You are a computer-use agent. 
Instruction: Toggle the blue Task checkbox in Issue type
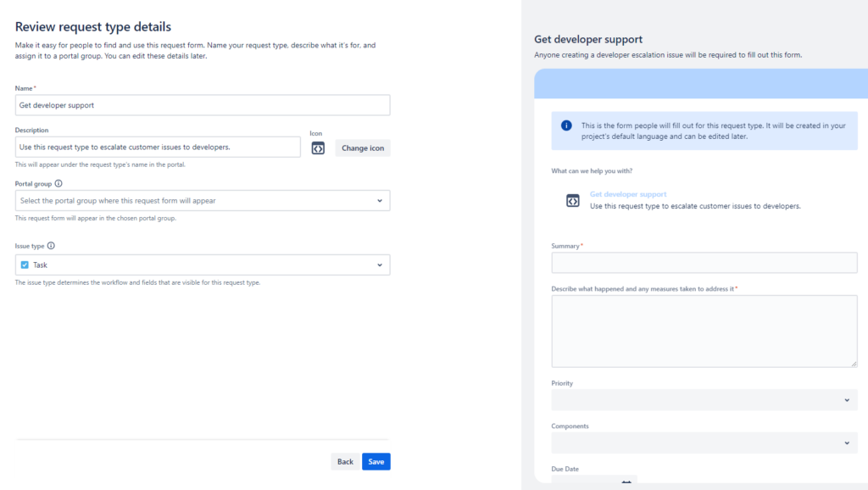25,264
